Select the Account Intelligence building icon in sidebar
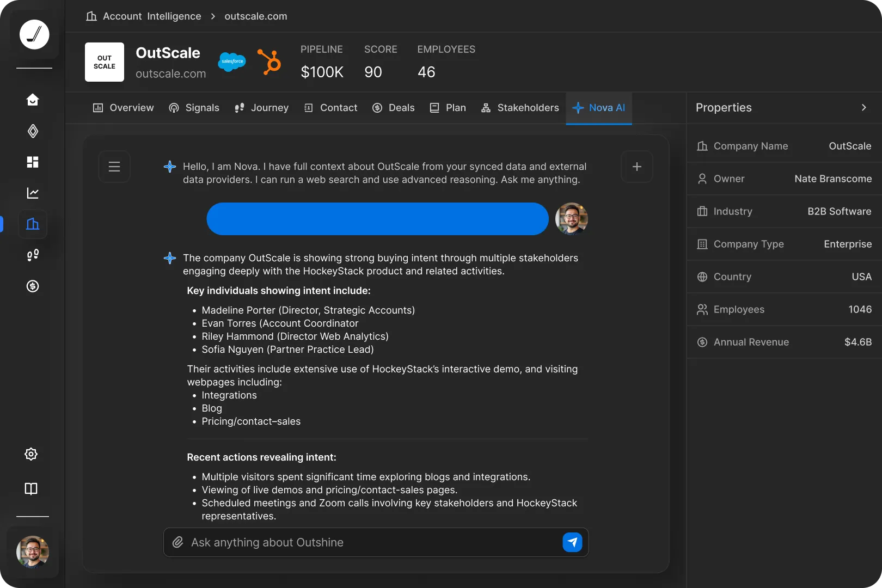Viewport: 882px width, 588px height. click(x=33, y=224)
